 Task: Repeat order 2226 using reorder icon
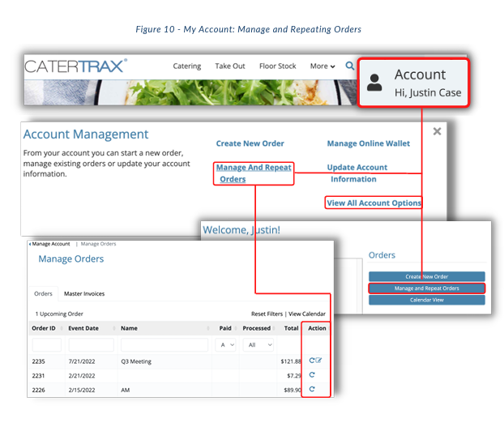312,389
